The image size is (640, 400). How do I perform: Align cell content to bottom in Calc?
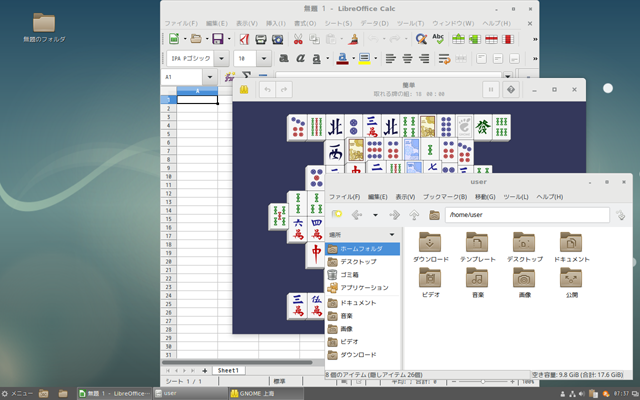tap(514, 58)
